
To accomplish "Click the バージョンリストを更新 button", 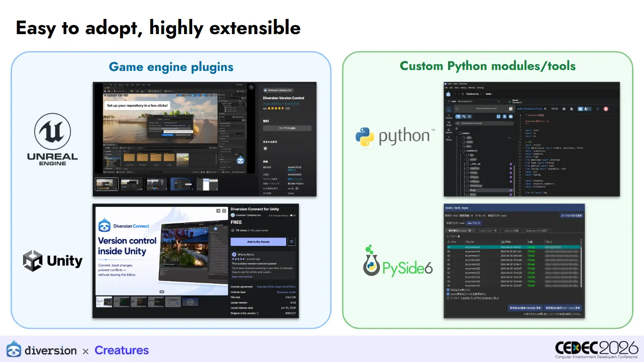I will pos(572,216).
